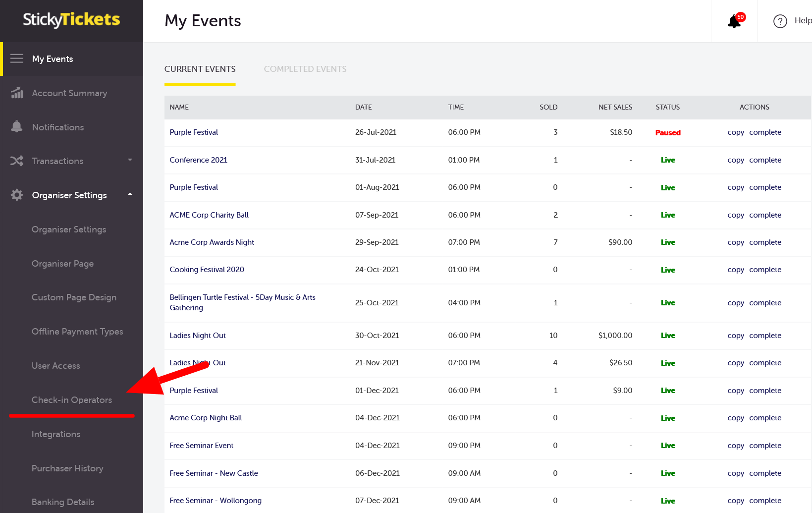Copy the Cooking Festival 2020 event

(x=736, y=270)
